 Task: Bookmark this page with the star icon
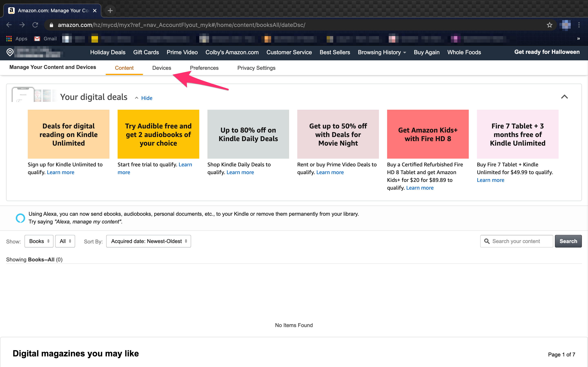pyautogui.click(x=549, y=25)
